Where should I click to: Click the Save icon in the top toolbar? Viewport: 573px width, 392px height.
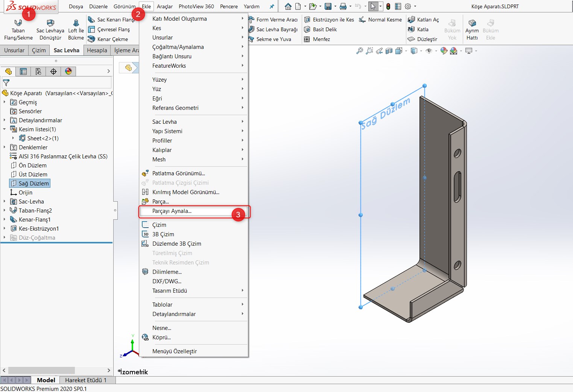point(328,6)
